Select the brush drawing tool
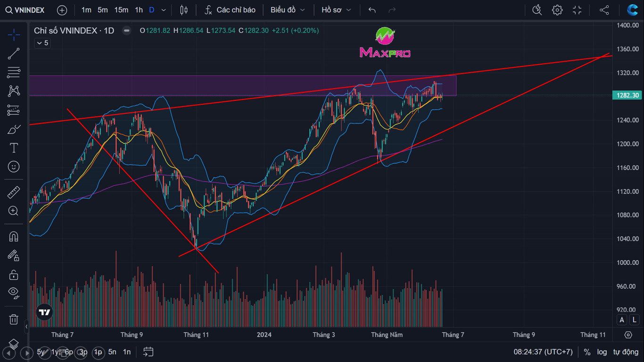Viewport: 644px width, 362px height. point(14,129)
